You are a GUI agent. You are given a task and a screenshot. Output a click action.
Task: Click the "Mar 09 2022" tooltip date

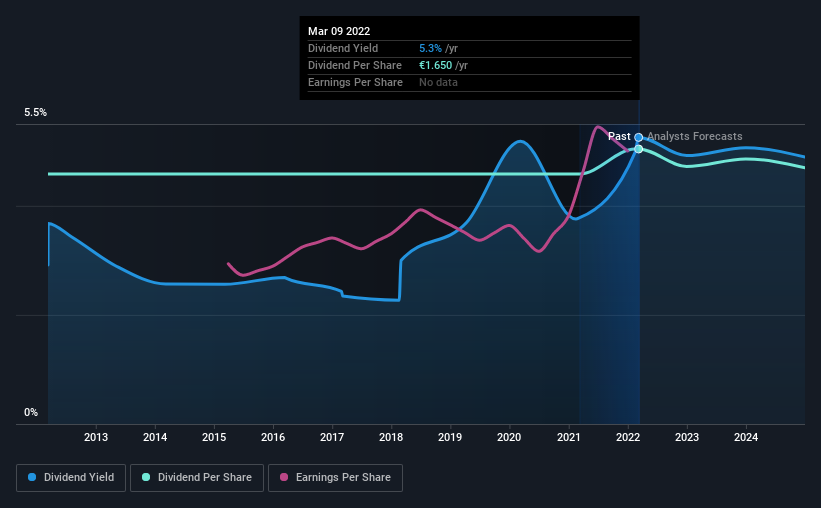[x=339, y=31]
